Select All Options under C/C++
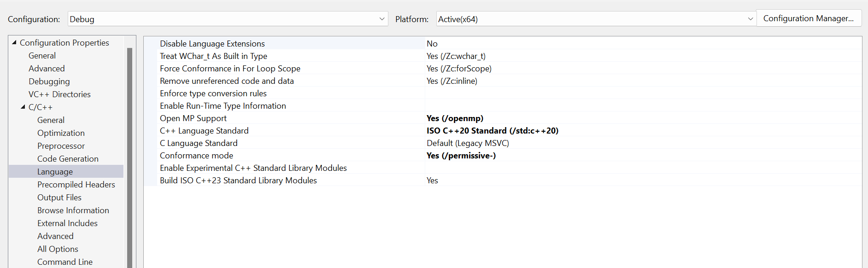Viewport: 868px width, 268px height. point(58,249)
